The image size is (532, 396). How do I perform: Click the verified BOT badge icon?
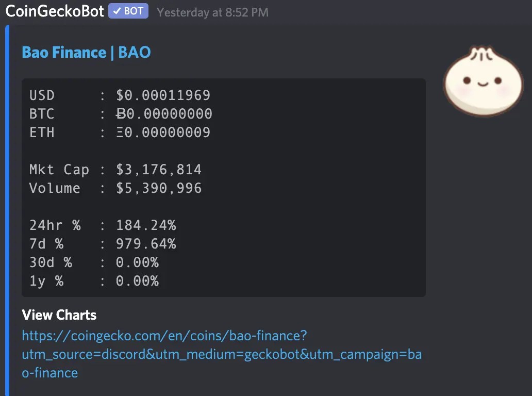128,10
